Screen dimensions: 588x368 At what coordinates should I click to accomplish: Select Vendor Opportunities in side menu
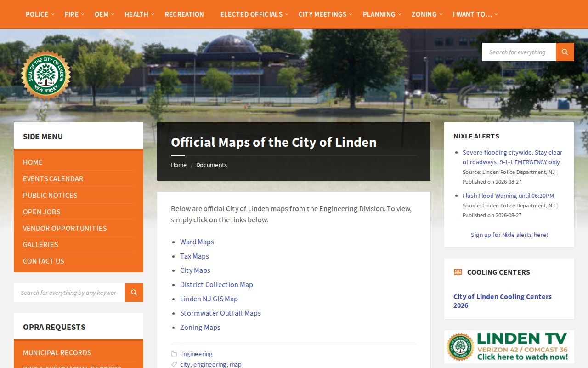(65, 229)
